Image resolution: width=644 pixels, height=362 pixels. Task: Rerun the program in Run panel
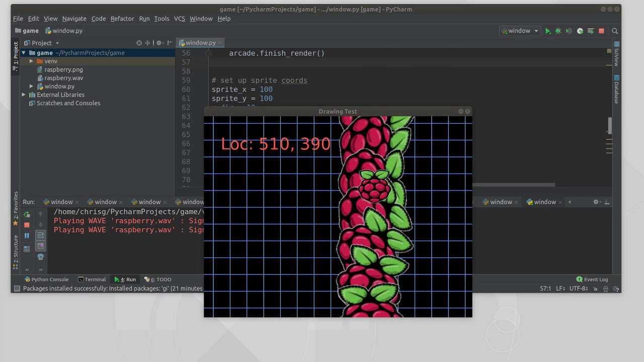[27, 214]
